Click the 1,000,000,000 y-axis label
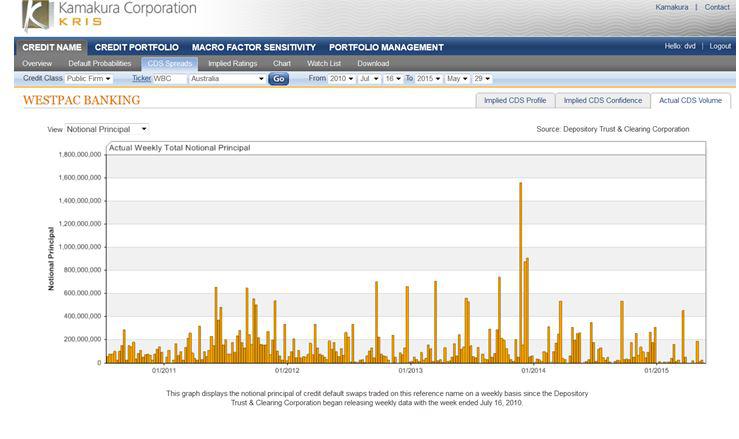This screenshot has height=439, width=739. point(80,247)
